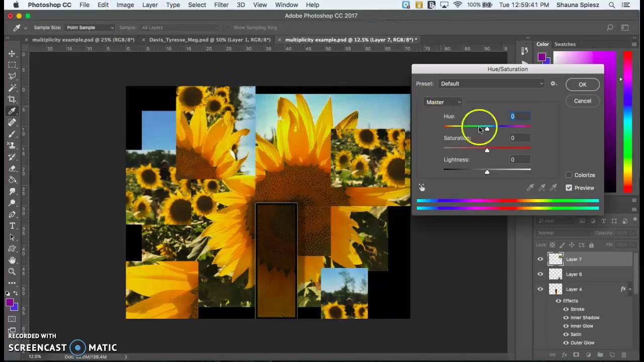Open the Select menu
The height and width of the screenshot is (362, 644).
[197, 5]
